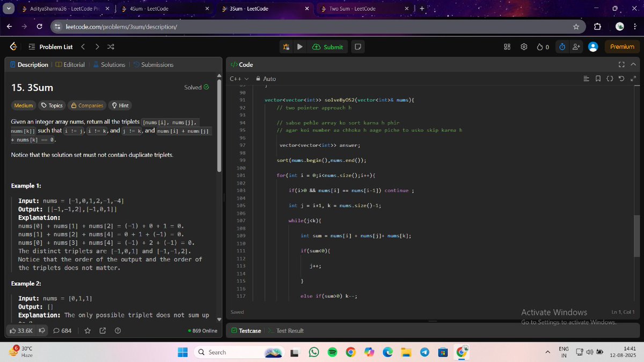The width and height of the screenshot is (644, 362).
Task: Open browser extensions puzzle icon
Action: pyautogui.click(x=597, y=27)
